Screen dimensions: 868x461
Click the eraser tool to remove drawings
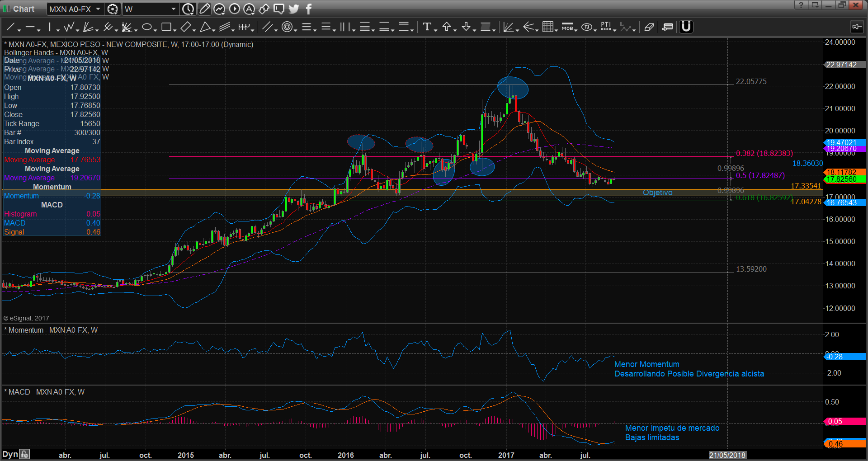click(x=649, y=27)
